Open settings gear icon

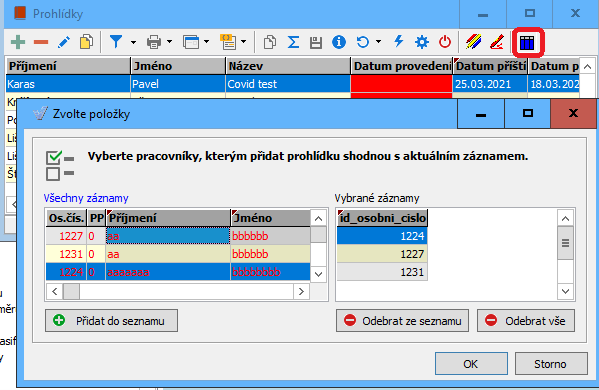coord(422,42)
